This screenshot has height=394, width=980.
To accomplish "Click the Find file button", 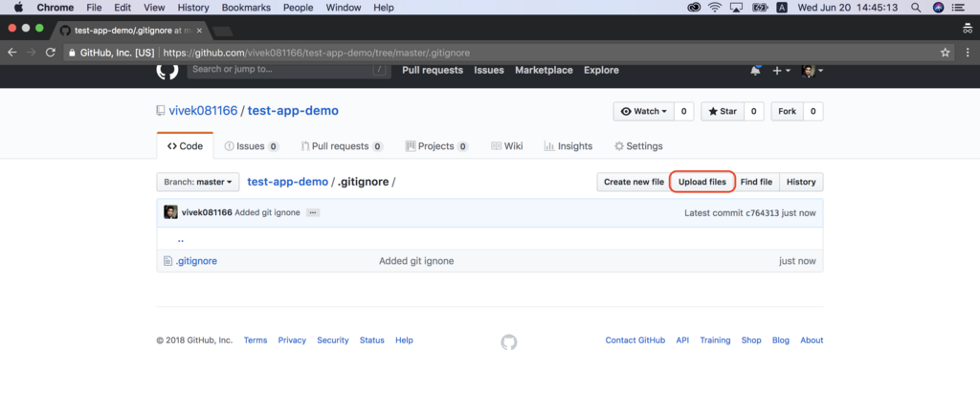I will click(x=756, y=183).
